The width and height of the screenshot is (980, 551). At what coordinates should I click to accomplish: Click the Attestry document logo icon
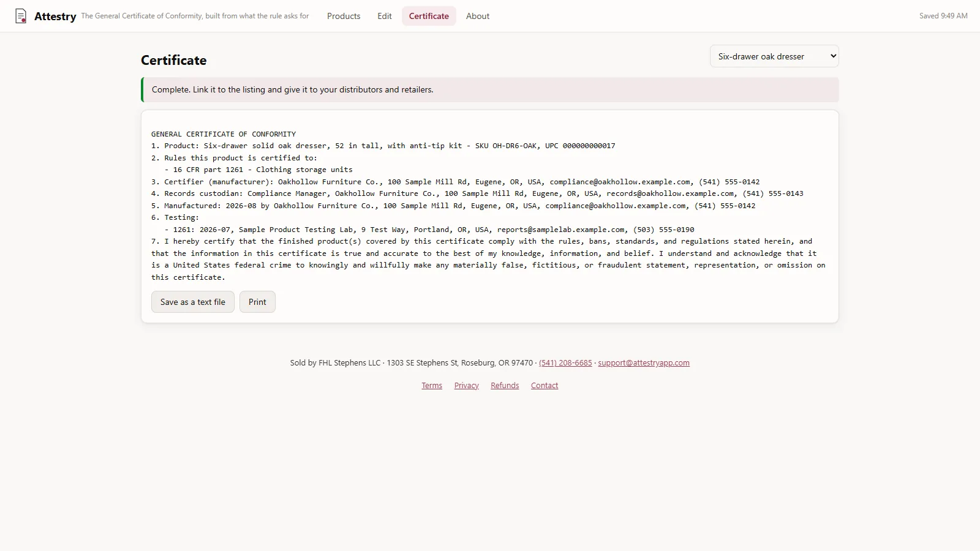(x=21, y=17)
